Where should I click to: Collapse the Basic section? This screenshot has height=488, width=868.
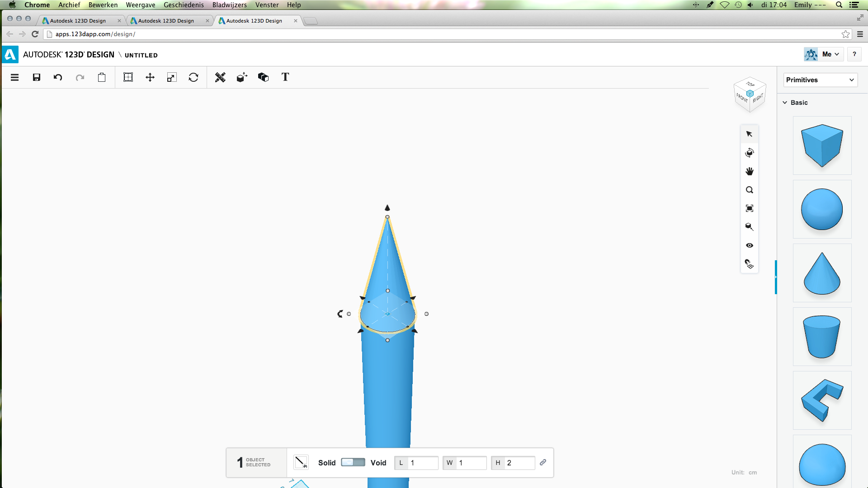785,103
